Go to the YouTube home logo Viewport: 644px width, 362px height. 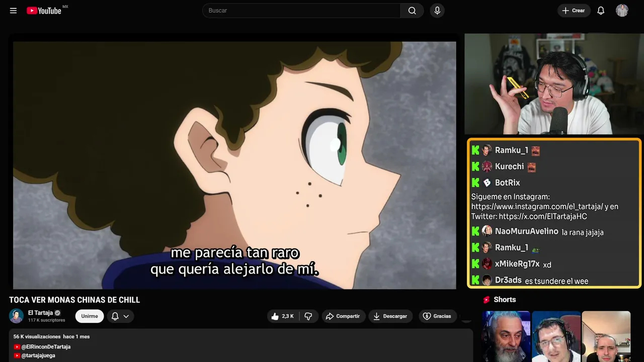point(44,11)
